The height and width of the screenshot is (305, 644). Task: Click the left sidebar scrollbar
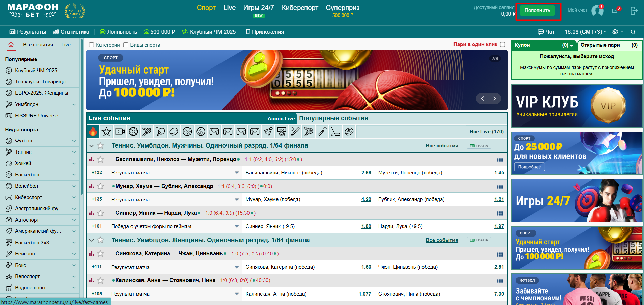[x=82, y=116]
